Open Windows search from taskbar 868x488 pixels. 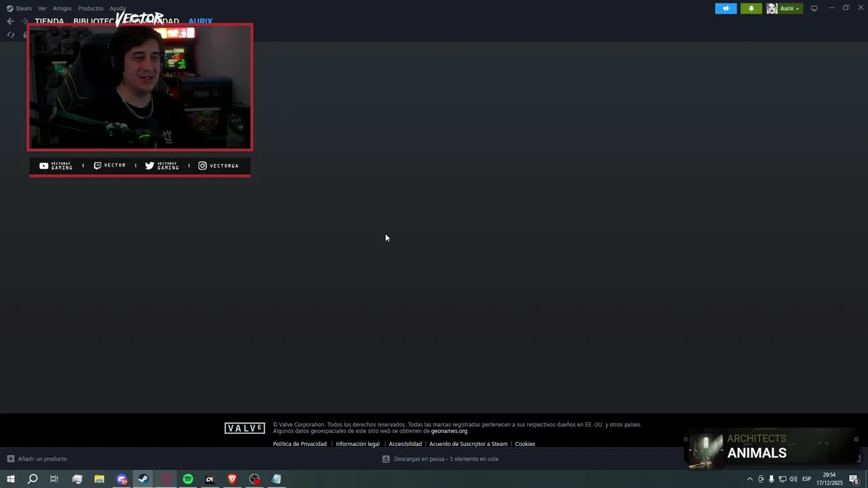pyautogui.click(x=32, y=479)
